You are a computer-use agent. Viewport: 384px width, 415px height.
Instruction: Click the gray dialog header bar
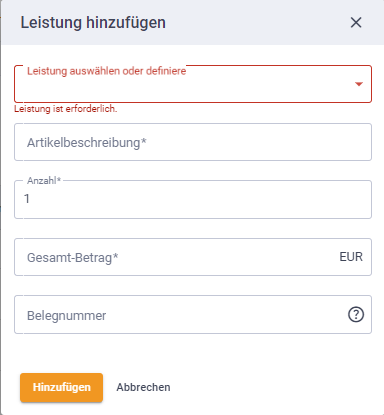coord(193,22)
